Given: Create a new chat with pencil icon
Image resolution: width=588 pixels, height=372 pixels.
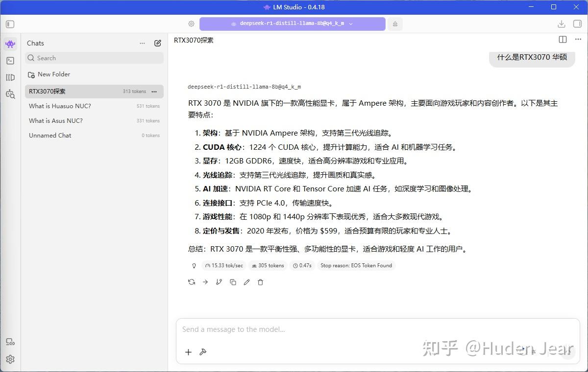Looking at the screenshot, I should click(x=158, y=43).
